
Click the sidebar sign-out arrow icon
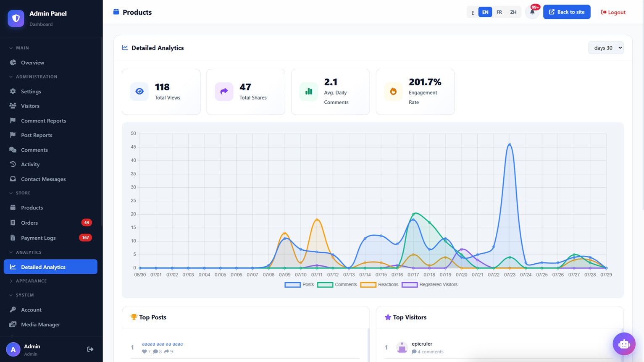click(x=90, y=349)
